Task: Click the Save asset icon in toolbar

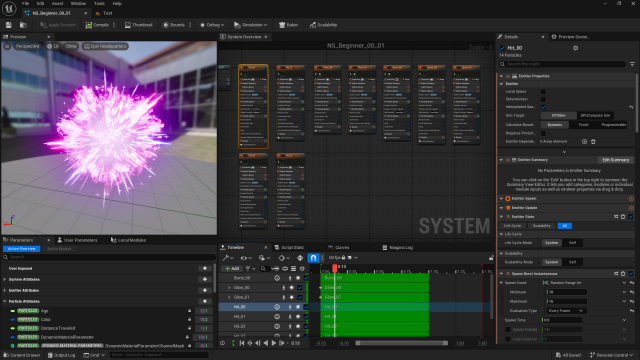Action: (x=9, y=25)
